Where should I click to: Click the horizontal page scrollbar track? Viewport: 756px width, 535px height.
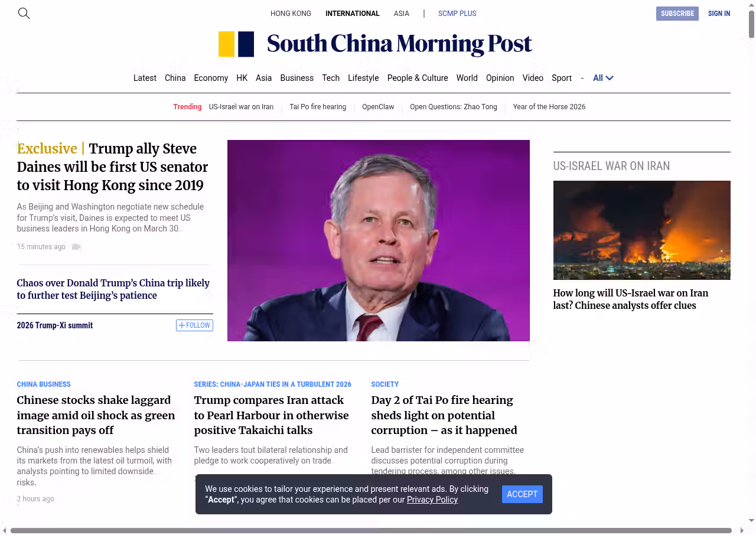point(371,530)
